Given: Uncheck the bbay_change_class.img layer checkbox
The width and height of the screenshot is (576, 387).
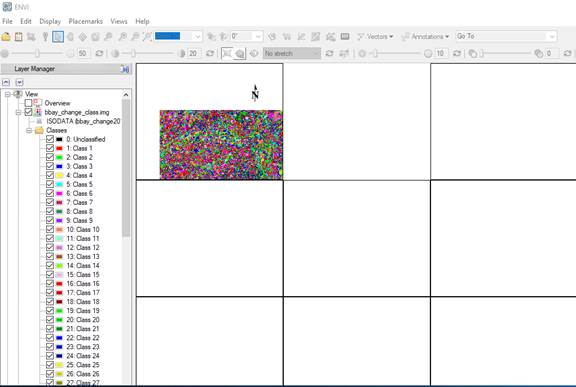Looking at the screenshot, I should click(28, 112).
